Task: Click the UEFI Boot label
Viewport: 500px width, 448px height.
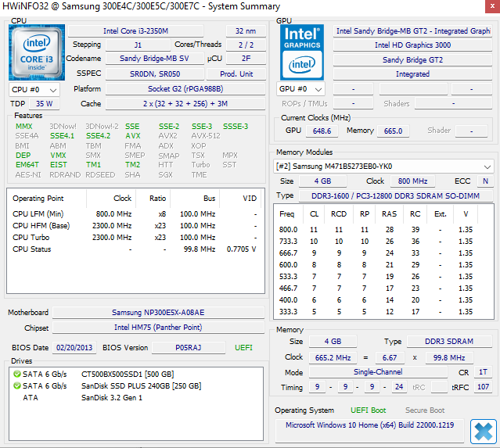Action: [368, 410]
